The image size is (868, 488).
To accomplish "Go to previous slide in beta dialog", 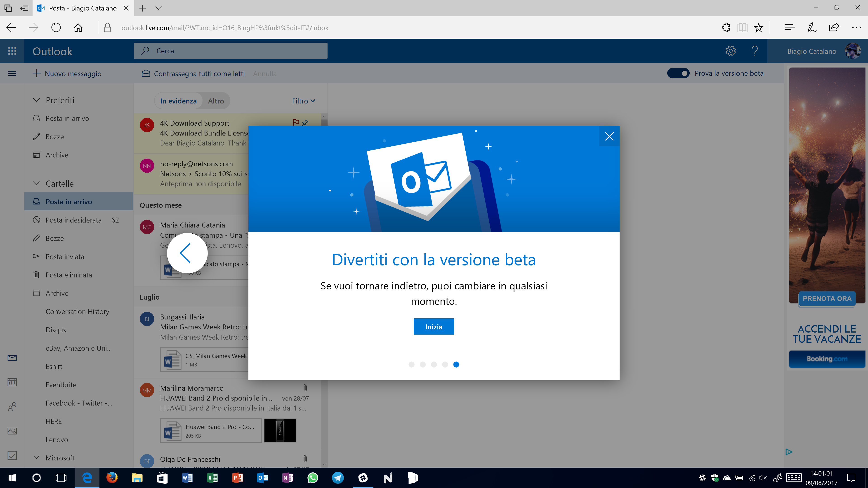I will click(x=187, y=253).
